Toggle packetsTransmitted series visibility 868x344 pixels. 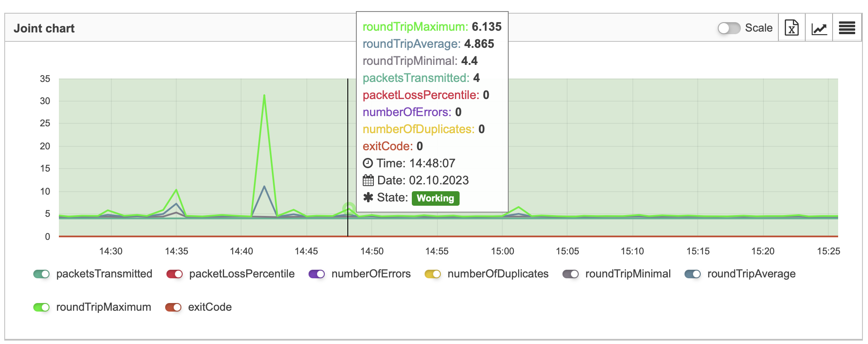(41, 274)
